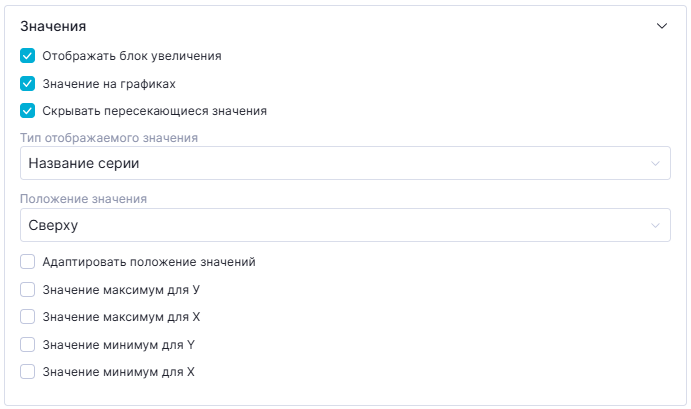Click the Адаптировать положение значений label text
Screen dimensions: 691x409
click(x=149, y=262)
